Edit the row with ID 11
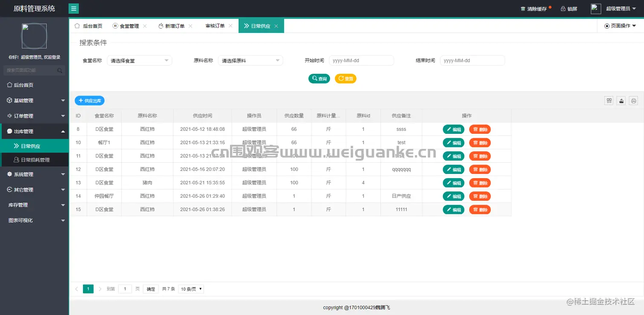The image size is (644, 315). click(454, 156)
